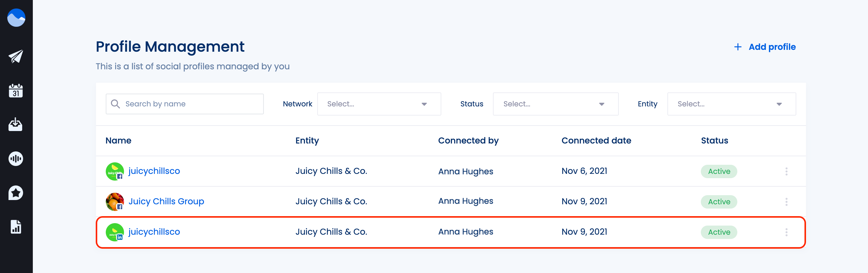The image size is (868, 273).
Task: Open the listening waveform icon
Action: pyautogui.click(x=16, y=158)
